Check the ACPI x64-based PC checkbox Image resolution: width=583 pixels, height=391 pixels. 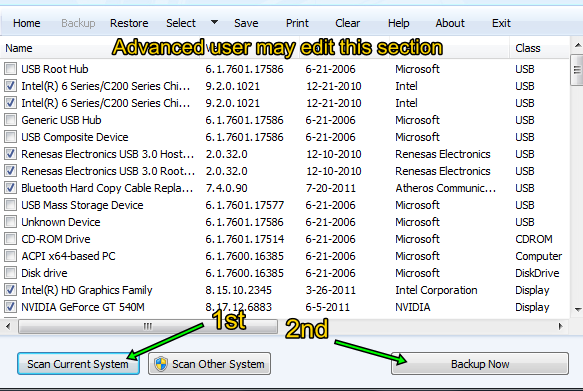tap(10, 256)
